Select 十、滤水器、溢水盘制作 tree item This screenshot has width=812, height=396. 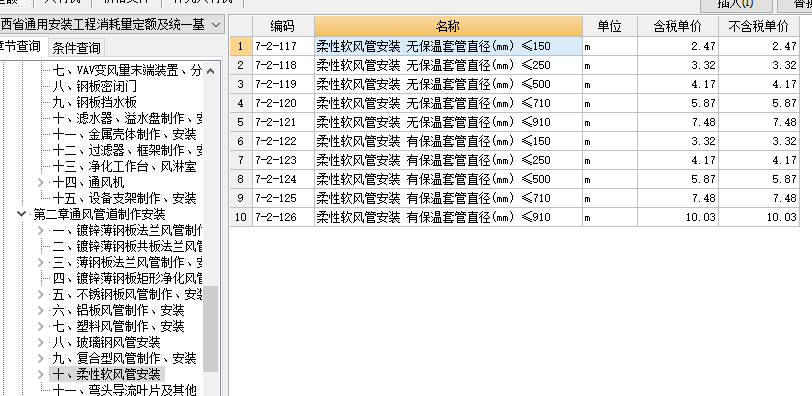[x=127, y=119]
